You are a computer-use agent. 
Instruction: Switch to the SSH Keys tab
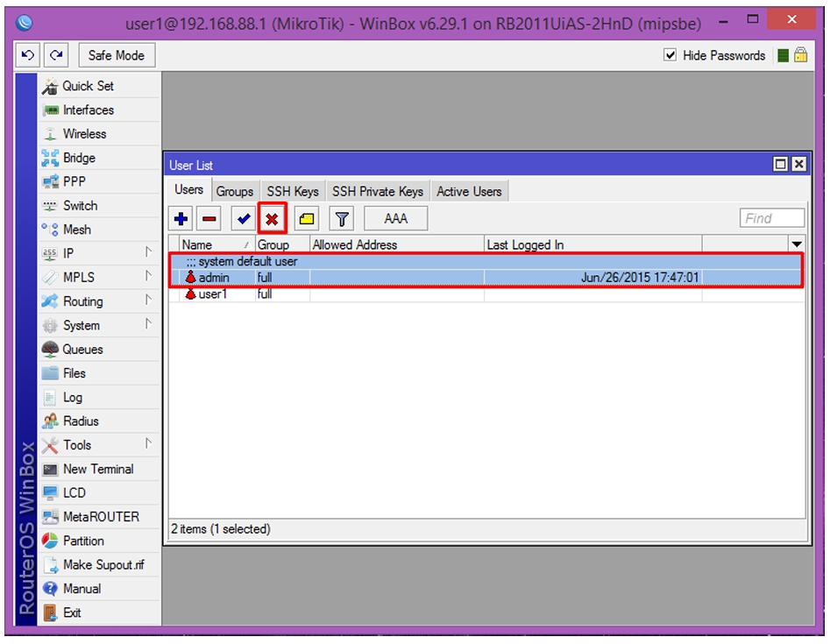click(x=293, y=192)
